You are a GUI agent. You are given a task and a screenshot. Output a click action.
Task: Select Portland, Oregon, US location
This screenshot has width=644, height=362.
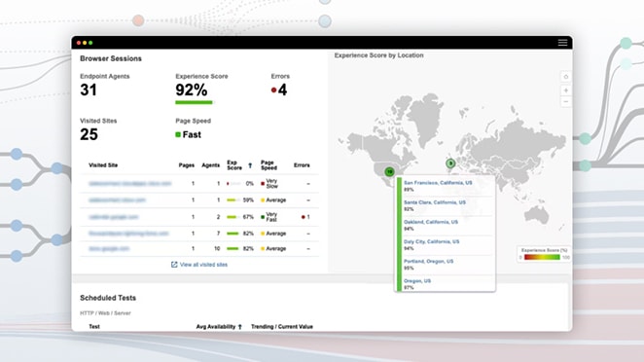(428, 262)
